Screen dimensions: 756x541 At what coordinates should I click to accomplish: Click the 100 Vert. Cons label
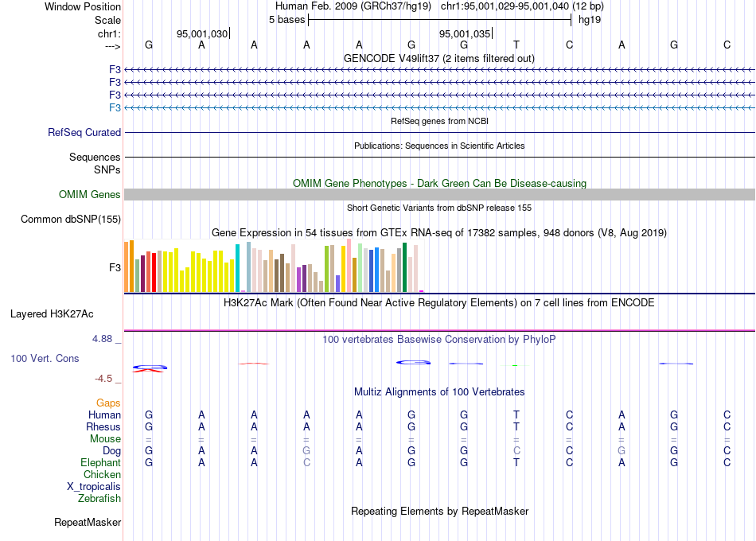pos(45,358)
